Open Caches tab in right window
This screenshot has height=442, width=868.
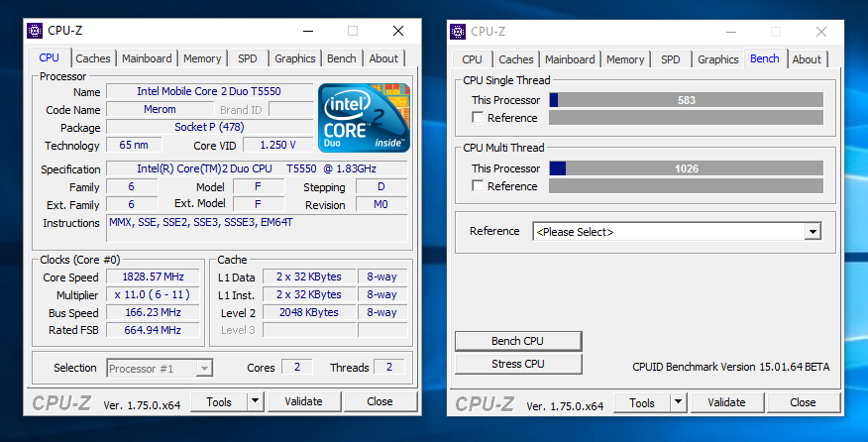[x=516, y=59]
